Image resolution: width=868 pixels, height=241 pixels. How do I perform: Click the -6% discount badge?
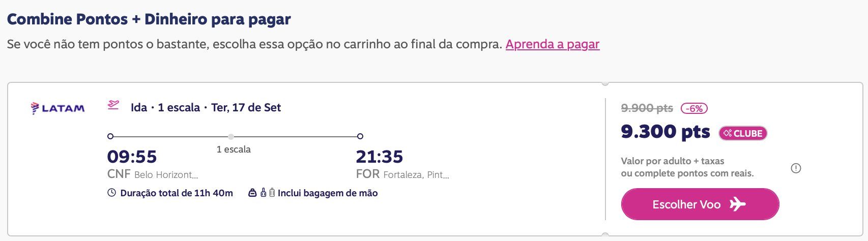coord(695,108)
